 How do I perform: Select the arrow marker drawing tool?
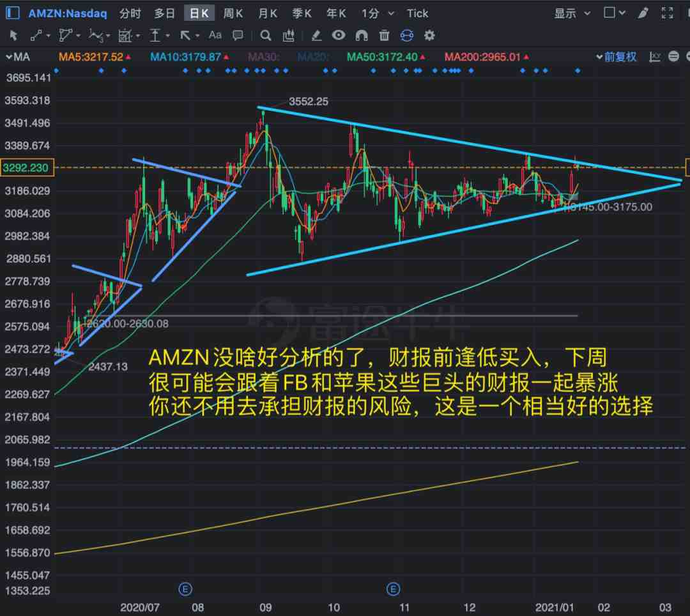pyautogui.click(x=185, y=35)
